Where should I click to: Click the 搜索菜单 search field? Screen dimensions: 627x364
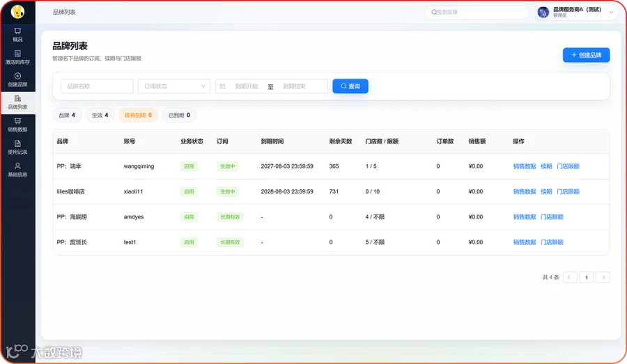pos(477,13)
